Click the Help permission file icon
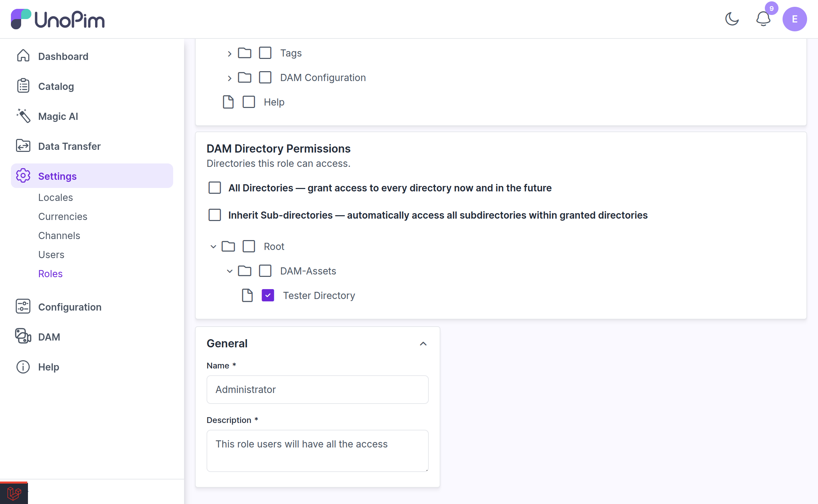The width and height of the screenshot is (818, 504). pos(228,102)
